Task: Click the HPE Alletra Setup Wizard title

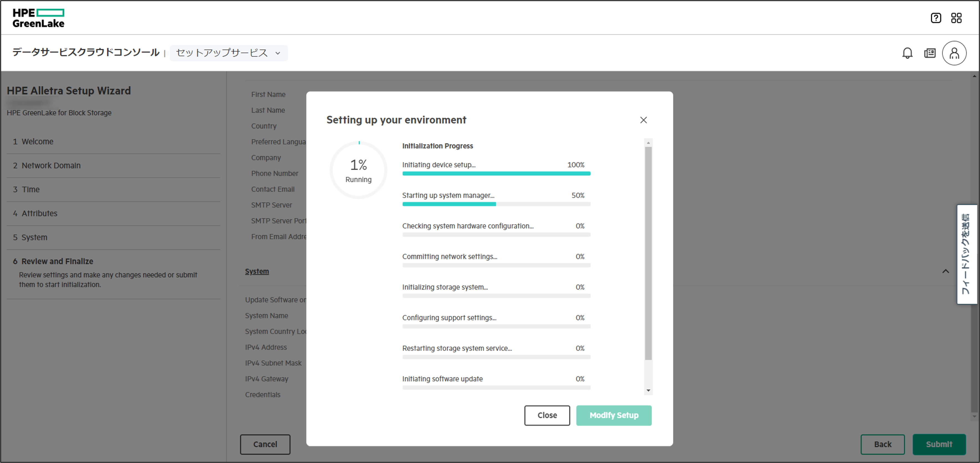Action: [x=69, y=90]
